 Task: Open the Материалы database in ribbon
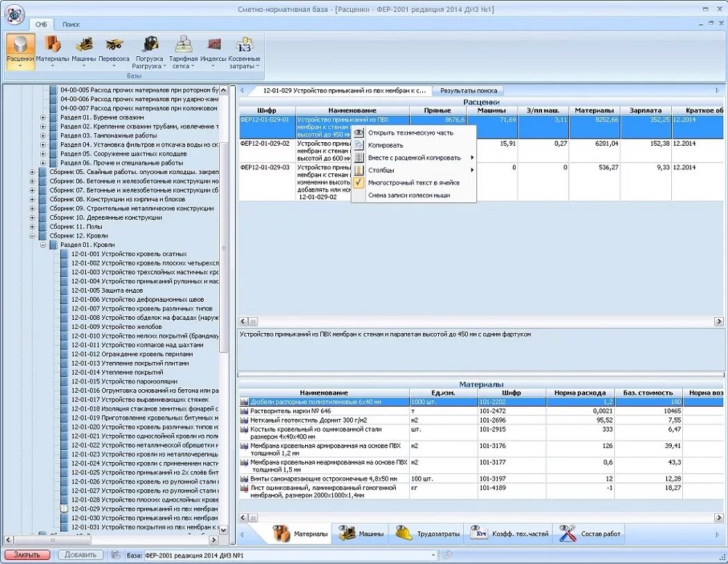tap(52, 51)
